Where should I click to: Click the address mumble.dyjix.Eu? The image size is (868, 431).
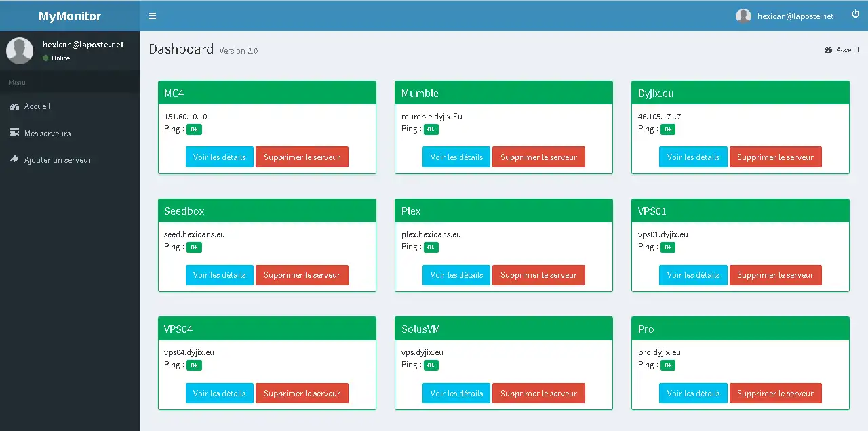(x=432, y=117)
